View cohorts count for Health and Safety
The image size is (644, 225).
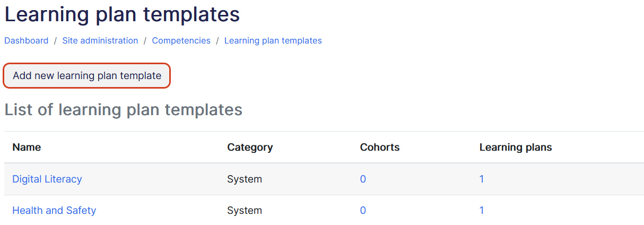click(363, 211)
